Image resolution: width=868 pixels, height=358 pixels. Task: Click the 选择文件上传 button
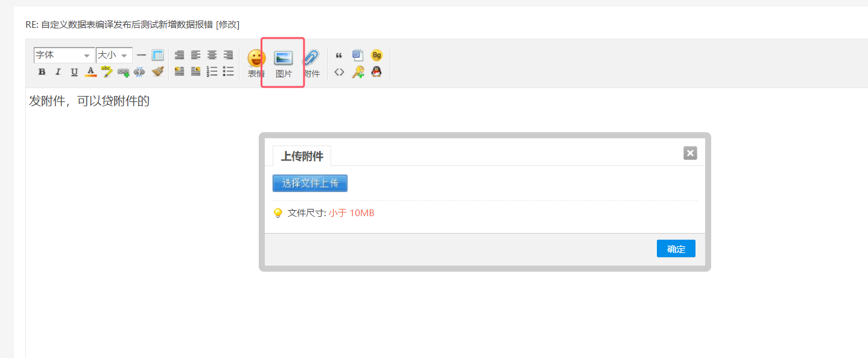(310, 183)
